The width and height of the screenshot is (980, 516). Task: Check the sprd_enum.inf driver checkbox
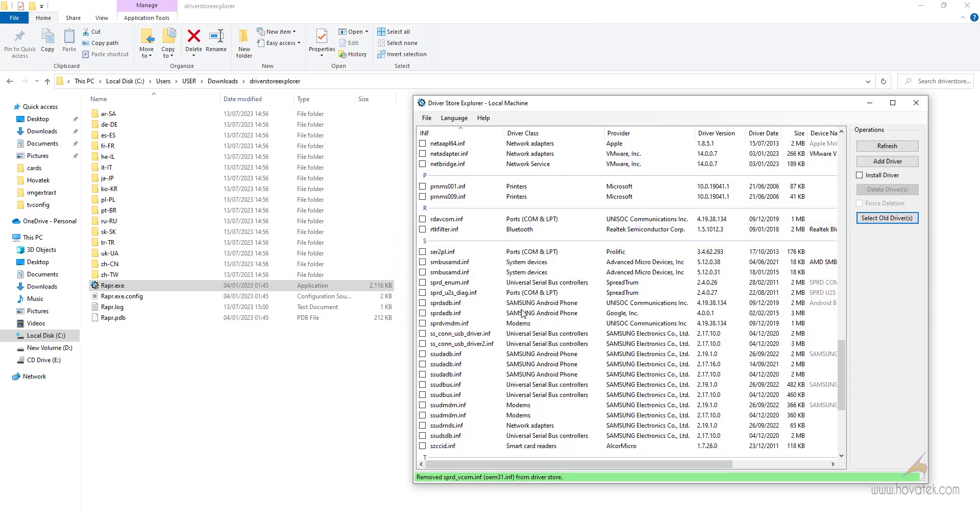point(423,283)
